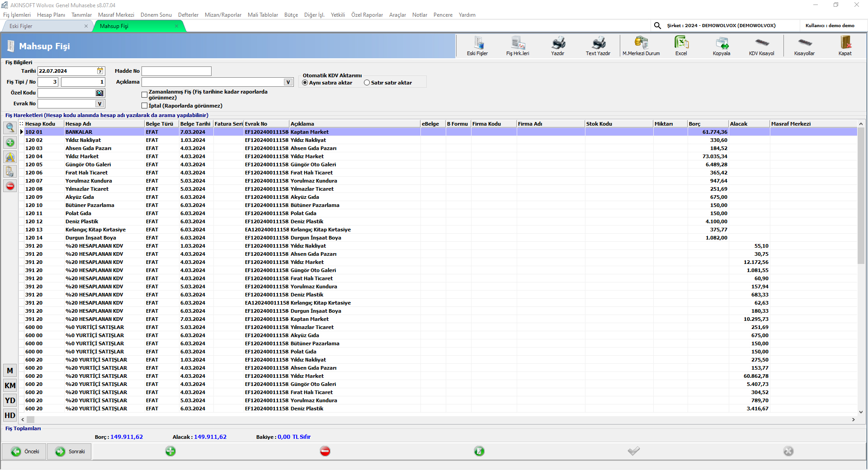Select 'Satır satır aktar' radio option

[367, 83]
